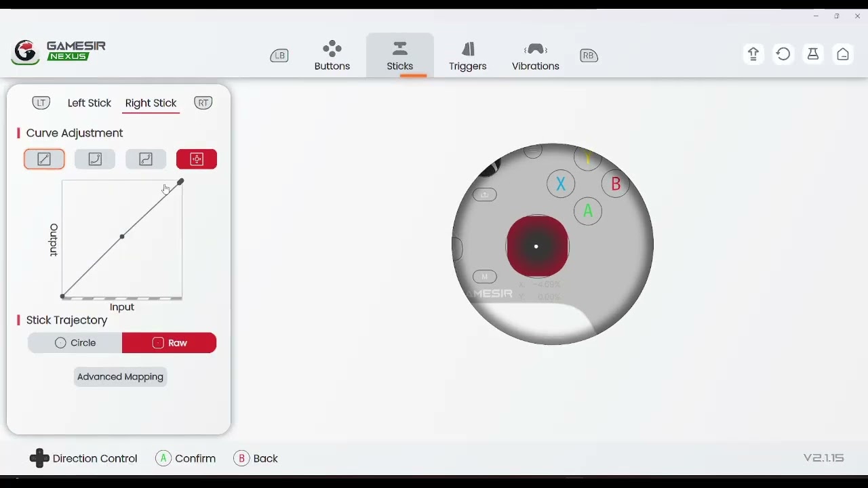
Task: Click the reset/restore icon
Action: [783, 54]
